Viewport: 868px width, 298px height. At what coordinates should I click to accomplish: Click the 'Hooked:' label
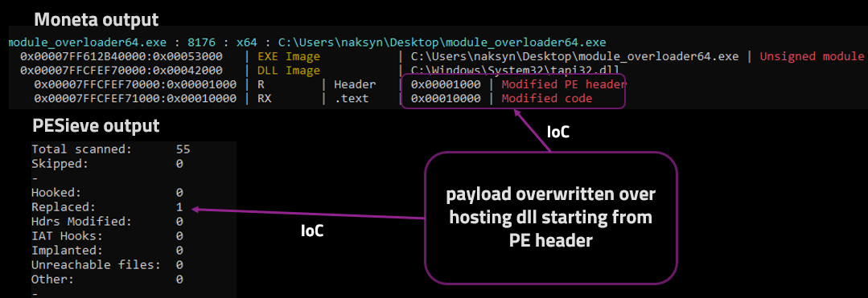[x=56, y=193]
